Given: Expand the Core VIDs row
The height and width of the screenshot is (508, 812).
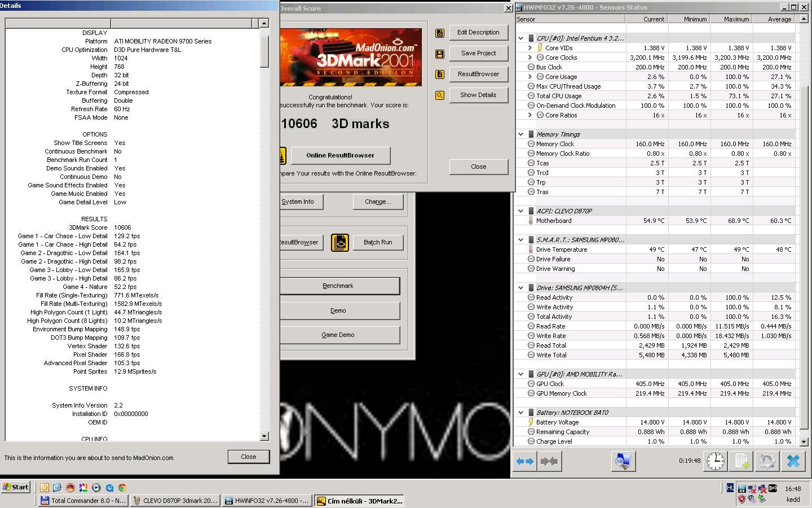Looking at the screenshot, I should point(530,48).
